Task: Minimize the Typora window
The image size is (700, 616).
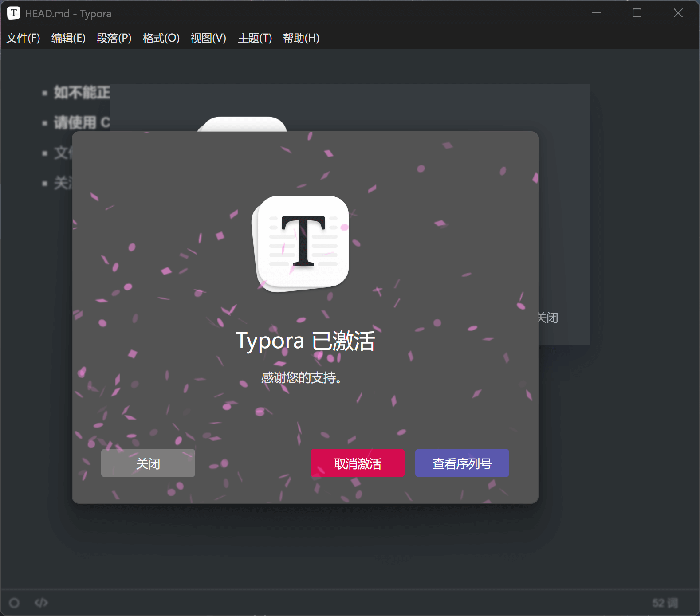Action: click(x=597, y=13)
